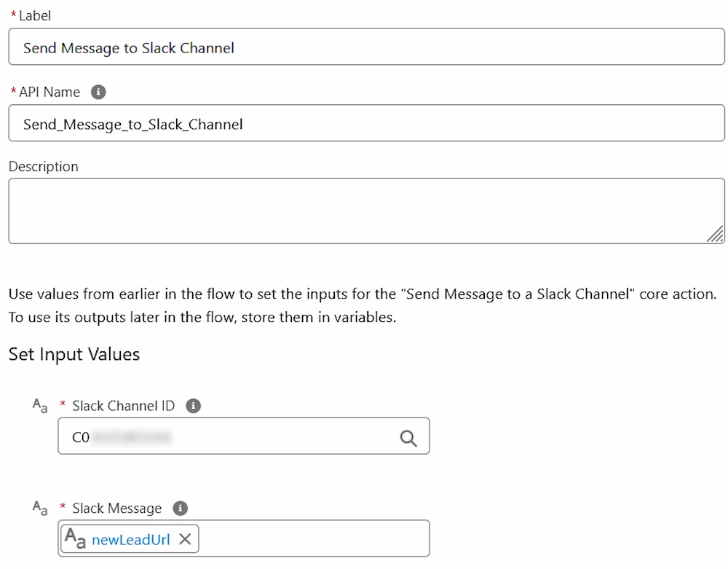Click the search icon in Slack Channel ID
728x569 pixels.
click(408, 438)
